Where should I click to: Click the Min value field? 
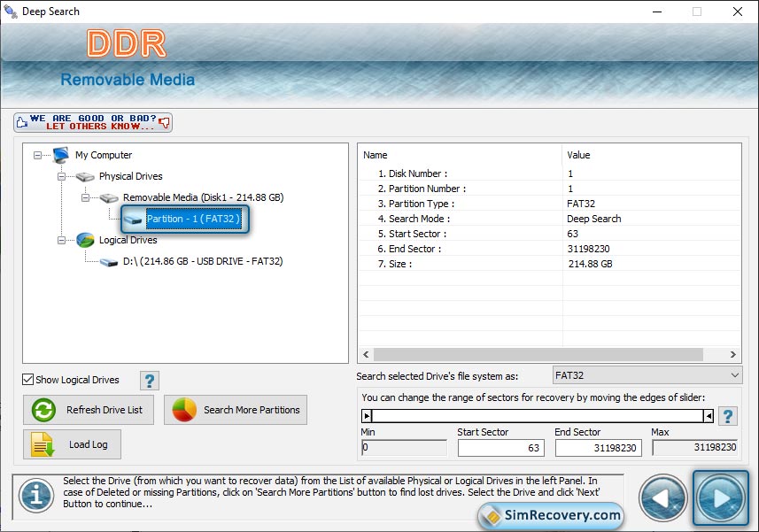(x=404, y=447)
